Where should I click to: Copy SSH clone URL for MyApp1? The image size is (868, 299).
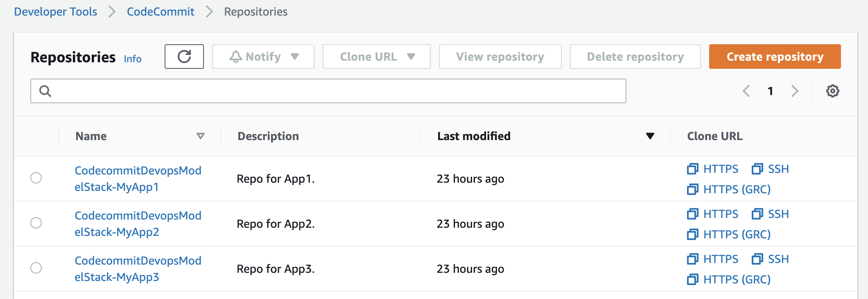(771, 169)
